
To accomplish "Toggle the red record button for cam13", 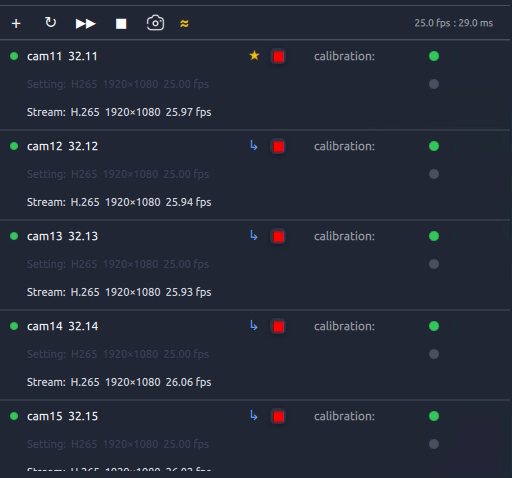I will (278, 236).
